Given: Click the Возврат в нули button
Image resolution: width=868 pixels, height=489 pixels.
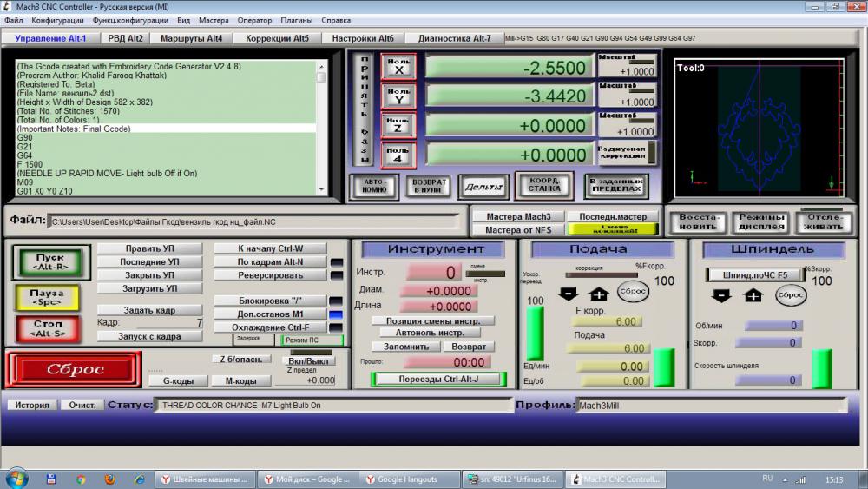Looking at the screenshot, I should (x=429, y=186).
